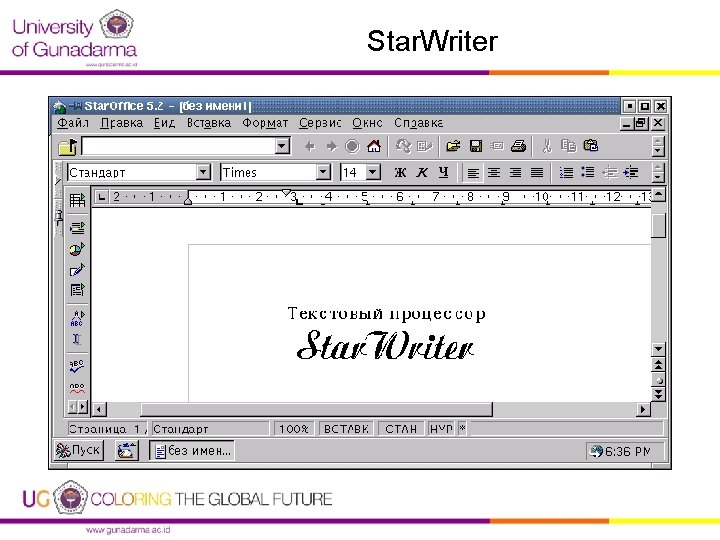Open Draw functions tool in side toolbar

tap(77, 270)
